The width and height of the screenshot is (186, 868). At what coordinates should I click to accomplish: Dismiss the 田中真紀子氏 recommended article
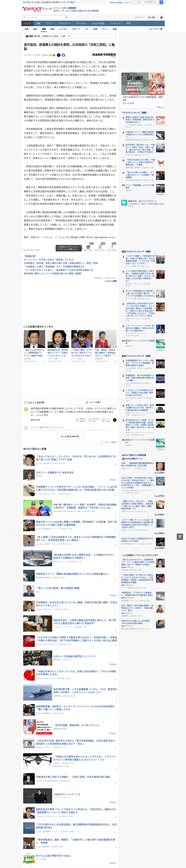point(68,362)
